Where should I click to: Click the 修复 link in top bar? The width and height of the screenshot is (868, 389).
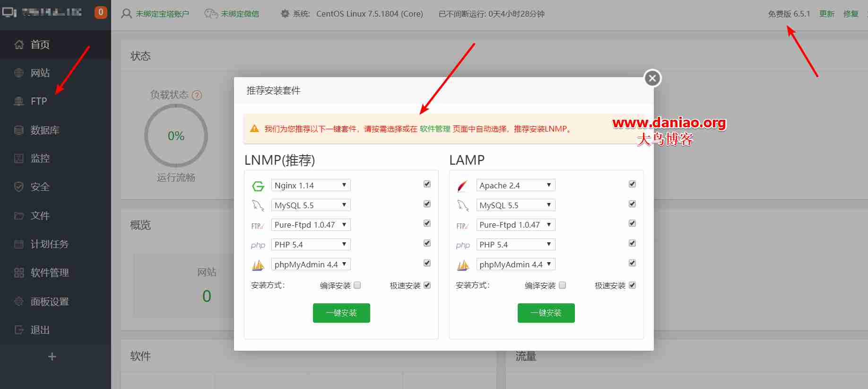click(851, 14)
